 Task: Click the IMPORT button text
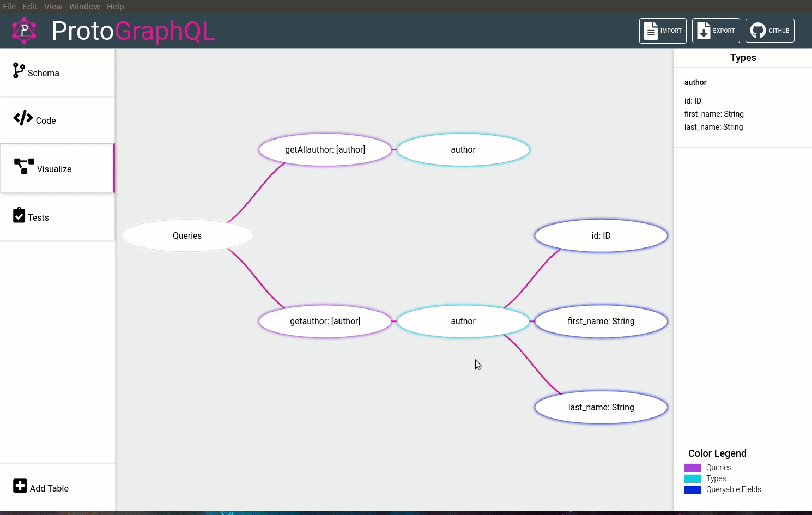click(671, 31)
